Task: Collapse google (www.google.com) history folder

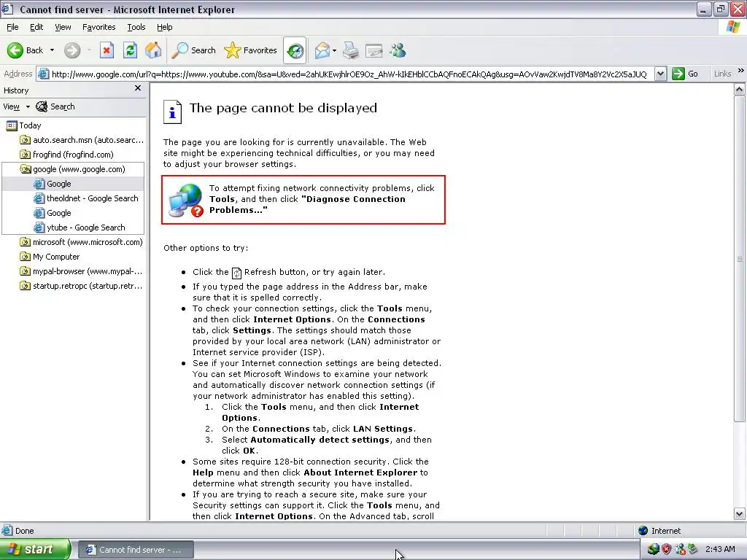Action: (73, 169)
